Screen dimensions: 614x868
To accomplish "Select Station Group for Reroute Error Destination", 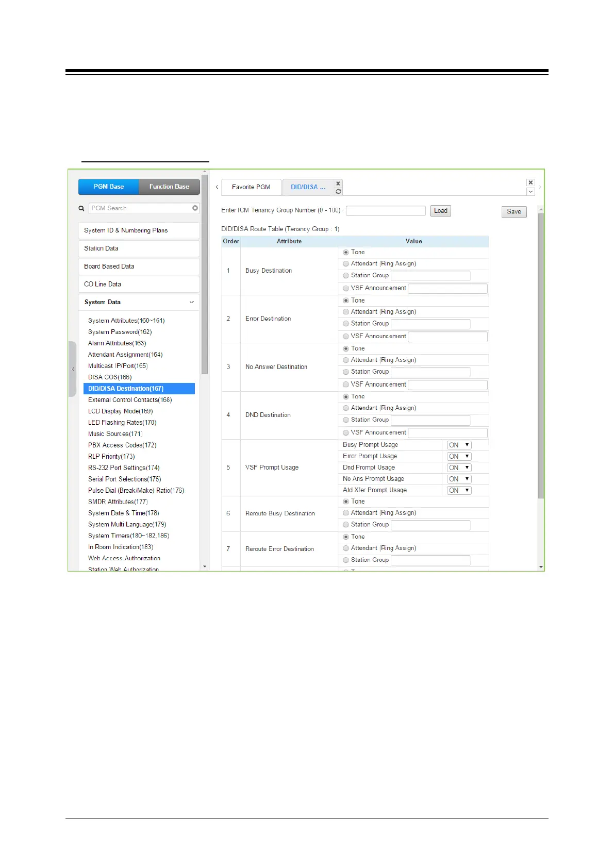I will [346, 560].
